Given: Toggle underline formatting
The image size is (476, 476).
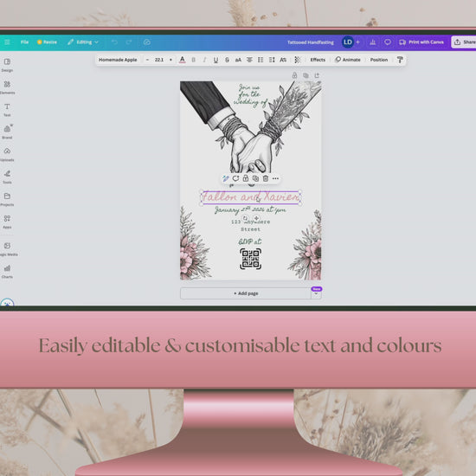Looking at the screenshot, I should point(215,60).
